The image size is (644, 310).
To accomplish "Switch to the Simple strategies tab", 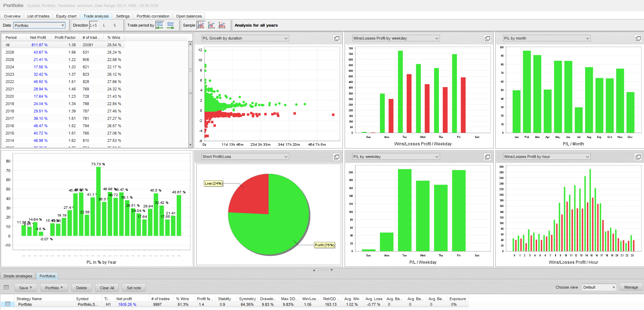I will pos(18,276).
